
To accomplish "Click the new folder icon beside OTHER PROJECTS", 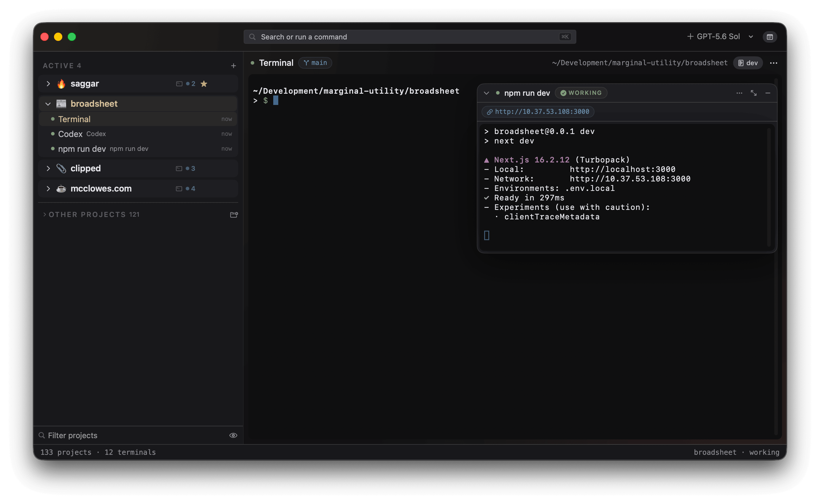I will tap(234, 215).
